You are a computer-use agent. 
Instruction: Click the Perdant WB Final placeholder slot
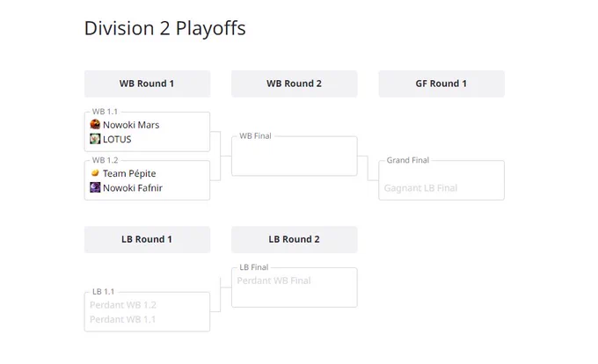click(x=273, y=280)
